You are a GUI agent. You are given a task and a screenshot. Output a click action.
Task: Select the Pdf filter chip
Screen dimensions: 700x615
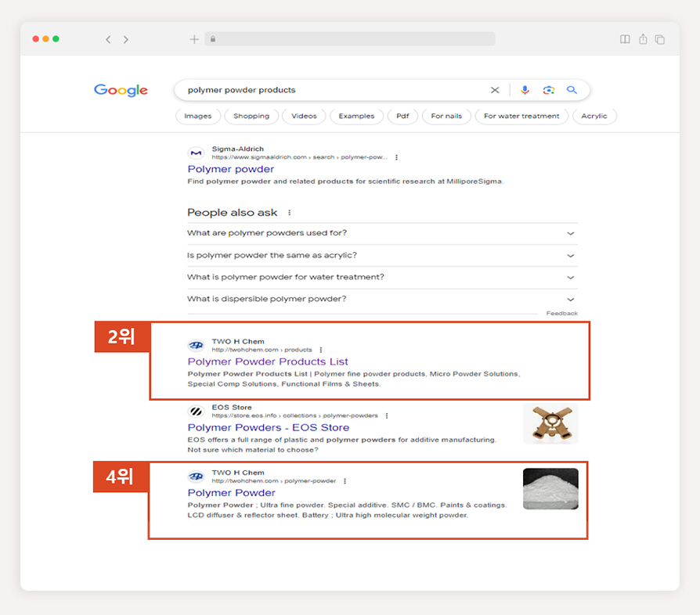pyautogui.click(x=402, y=116)
